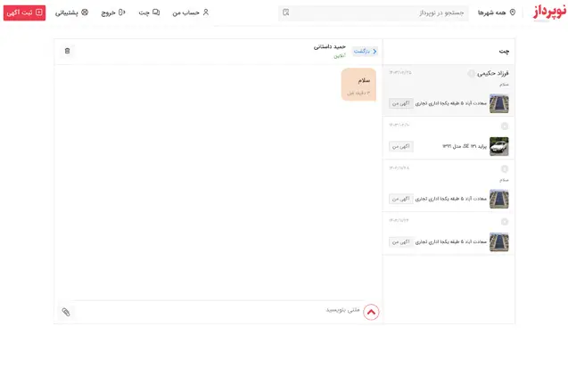Open the پراید ۱۳۱ SE conversation

[449, 139]
